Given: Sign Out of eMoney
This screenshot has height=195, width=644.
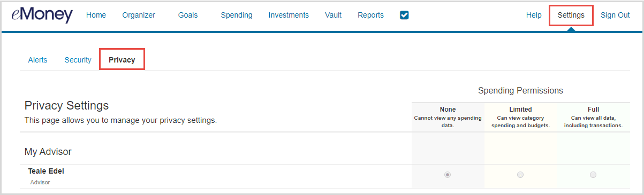Looking at the screenshot, I should tap(615, 15).
